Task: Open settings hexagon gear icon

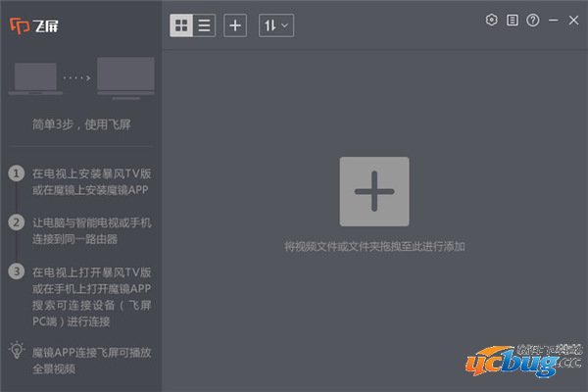Action: point(492,20)
